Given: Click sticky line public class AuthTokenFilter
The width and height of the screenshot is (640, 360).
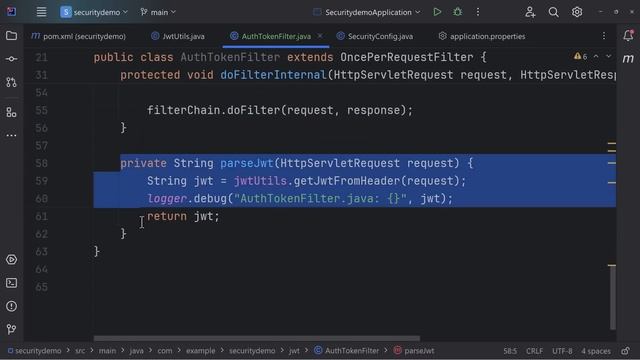Looking at the screenshot, I should pyautogui.click(x=290, y=57).
